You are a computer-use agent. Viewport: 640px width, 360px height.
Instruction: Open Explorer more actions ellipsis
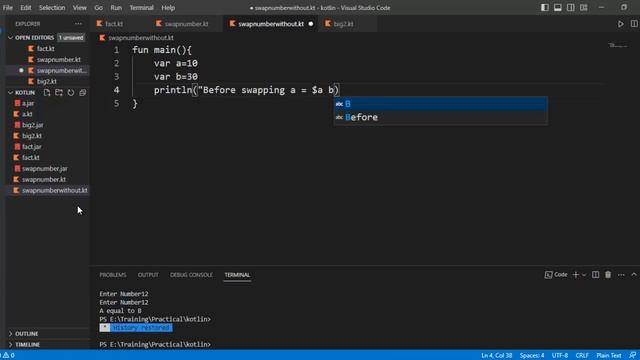tap(78, 24)
